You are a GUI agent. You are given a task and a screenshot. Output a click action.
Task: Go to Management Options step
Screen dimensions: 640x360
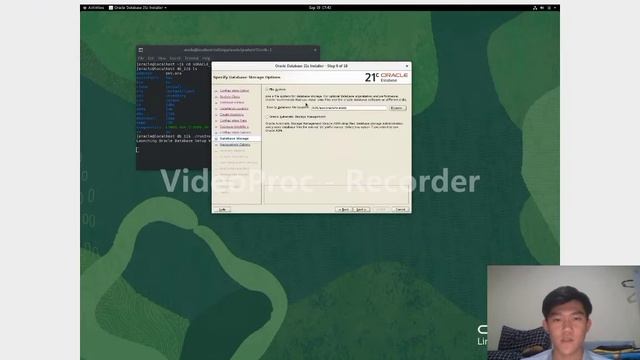click(235, 145)
